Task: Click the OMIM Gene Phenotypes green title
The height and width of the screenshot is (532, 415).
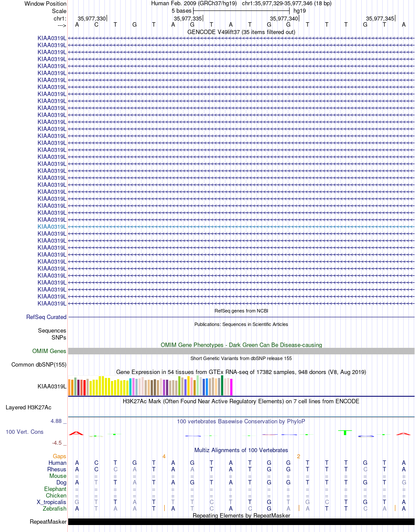Action: (x=241, y=345)
